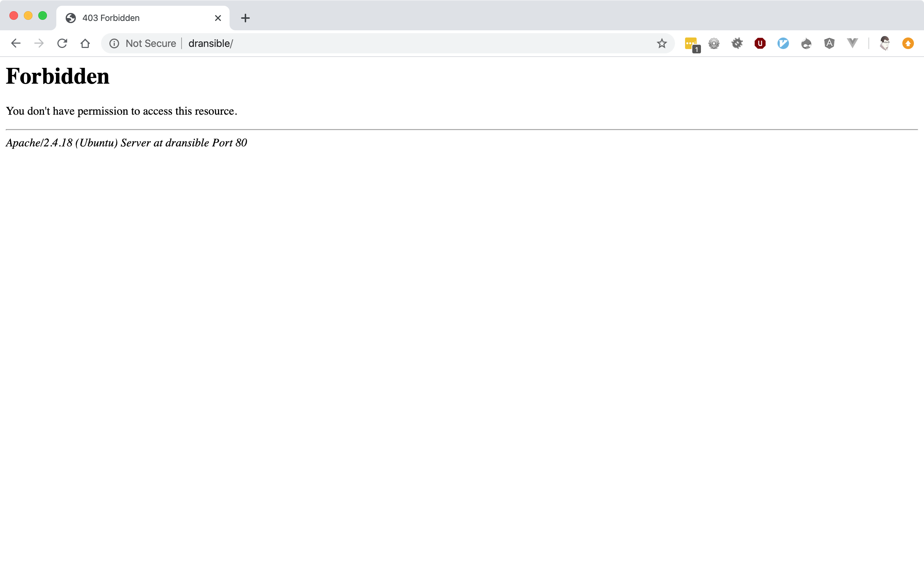Viewport: 924px width, 577px height.
Task: Open the silver gear extension
Action: [714, 44]
